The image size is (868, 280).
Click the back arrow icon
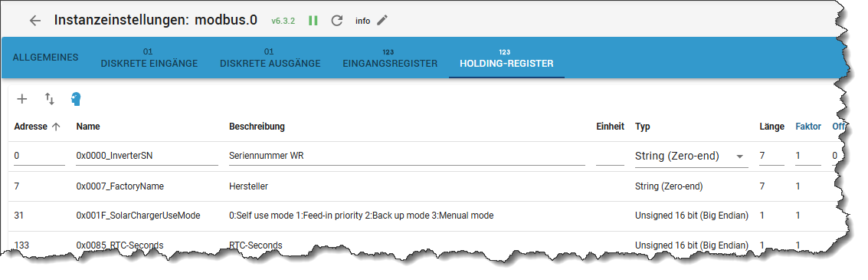(35, 21)
